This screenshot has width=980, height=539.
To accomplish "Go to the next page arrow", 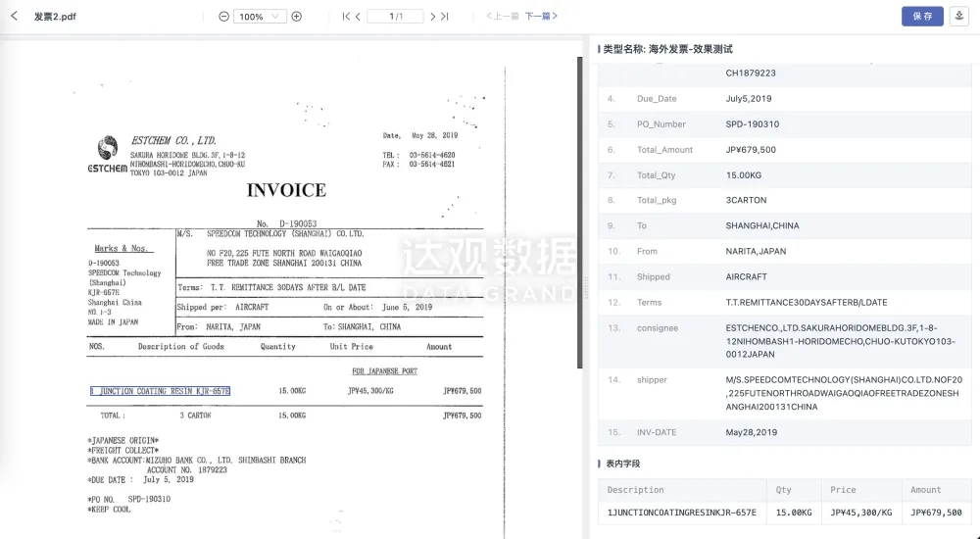I will [x=432, y=17].
